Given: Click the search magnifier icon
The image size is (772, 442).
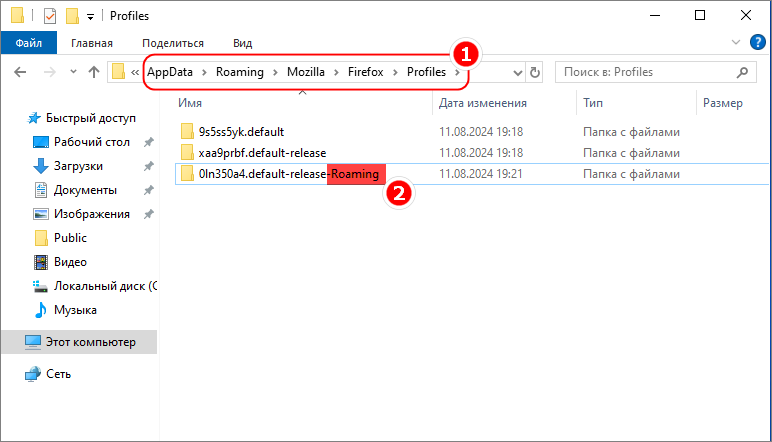Looking at the screenshot, I should coord(742,72).
